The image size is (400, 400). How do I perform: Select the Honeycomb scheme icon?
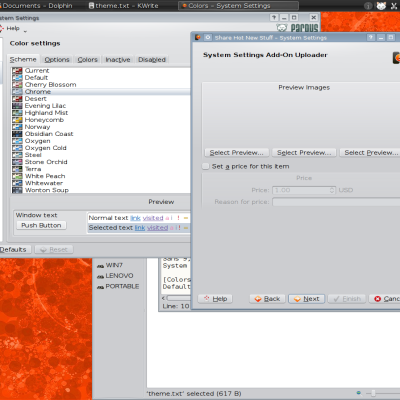click(17, 120)
